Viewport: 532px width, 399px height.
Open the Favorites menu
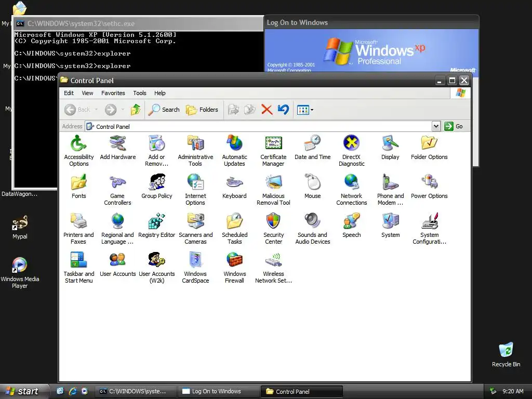113,93
